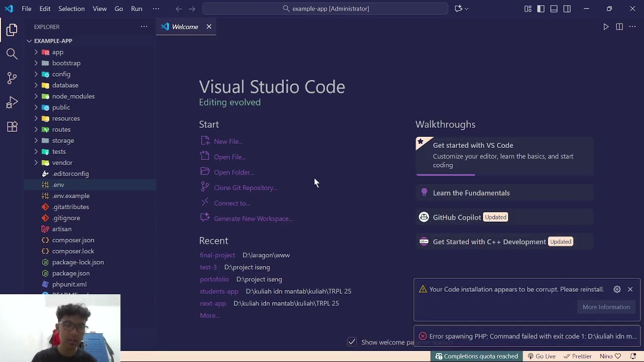Image resolution: width=644 pixels, height=362 pixels.
Task: Dismiss the corrupt installation notification
Action: [x=630, y=289]
